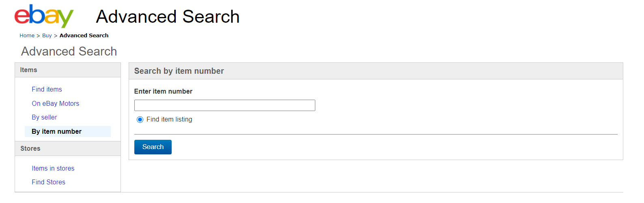Click the Stores section header in sidebar
This screenshot has width=644, height=203.
tap(30, 149)
